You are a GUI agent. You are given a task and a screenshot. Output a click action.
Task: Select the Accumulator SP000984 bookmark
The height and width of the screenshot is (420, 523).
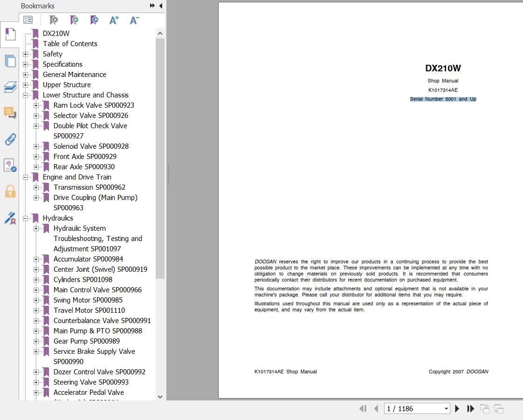89,259
